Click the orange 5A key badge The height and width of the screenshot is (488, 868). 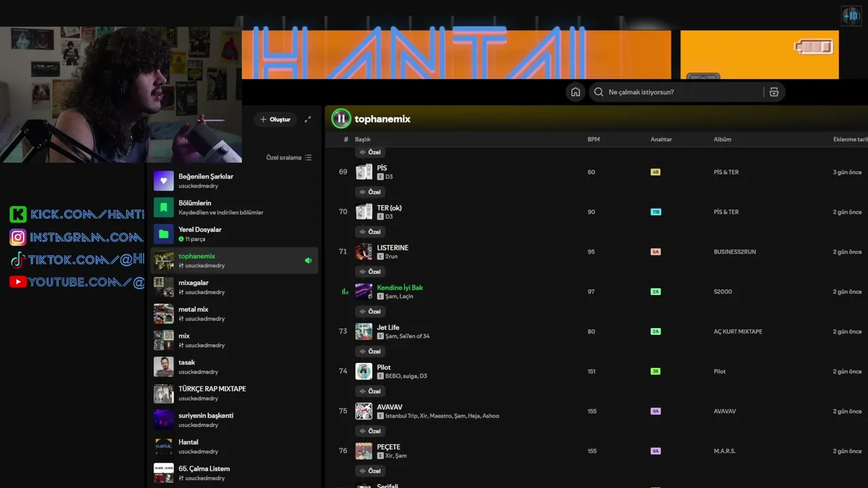(x=655, y=251)
